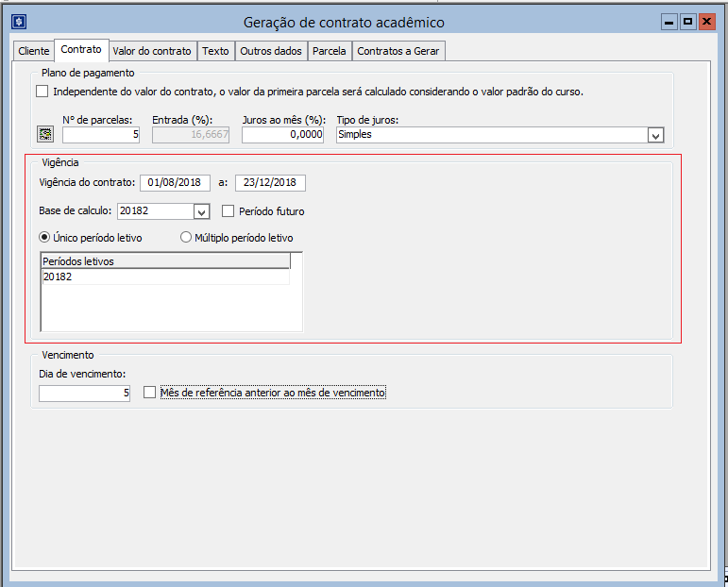Expand the Base de calculo dropdown
Screen dimensions: 728x587
point(200,211)
